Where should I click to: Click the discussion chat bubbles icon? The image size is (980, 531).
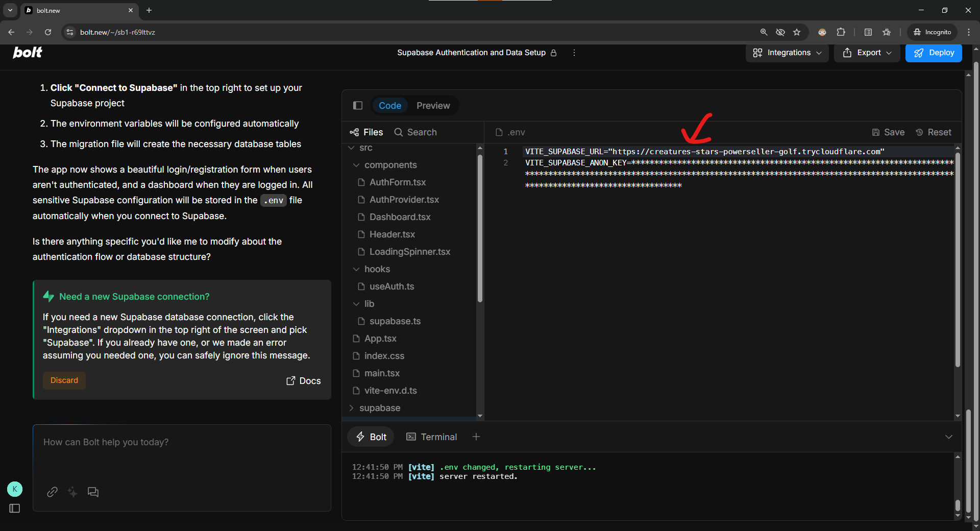[93, 492]
